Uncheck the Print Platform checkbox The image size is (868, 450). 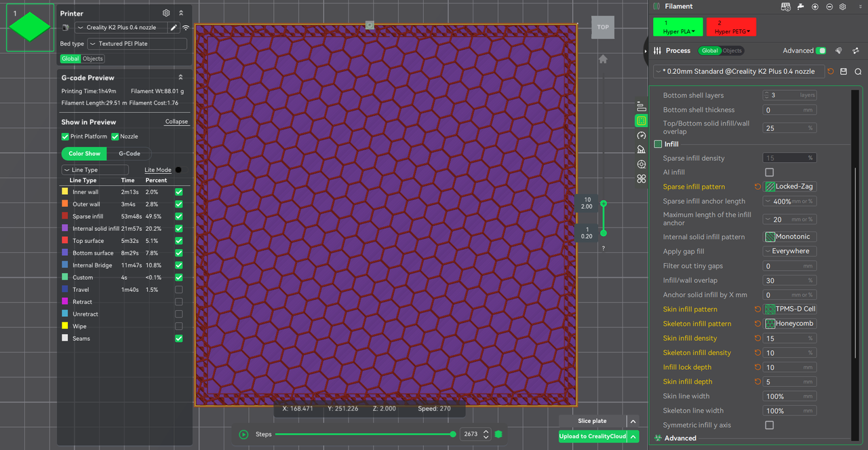click(x=65, y=136)
